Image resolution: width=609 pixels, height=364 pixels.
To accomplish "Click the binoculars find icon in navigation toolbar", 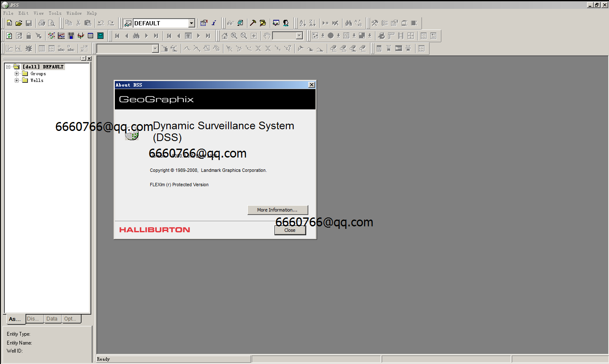I will [x=136, y=36].
